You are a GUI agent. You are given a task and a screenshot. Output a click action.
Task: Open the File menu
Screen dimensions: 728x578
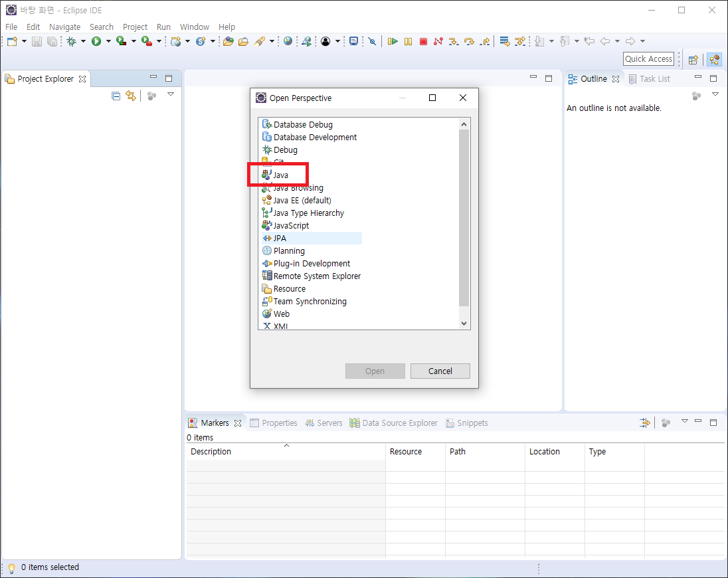tap(11, 27)
